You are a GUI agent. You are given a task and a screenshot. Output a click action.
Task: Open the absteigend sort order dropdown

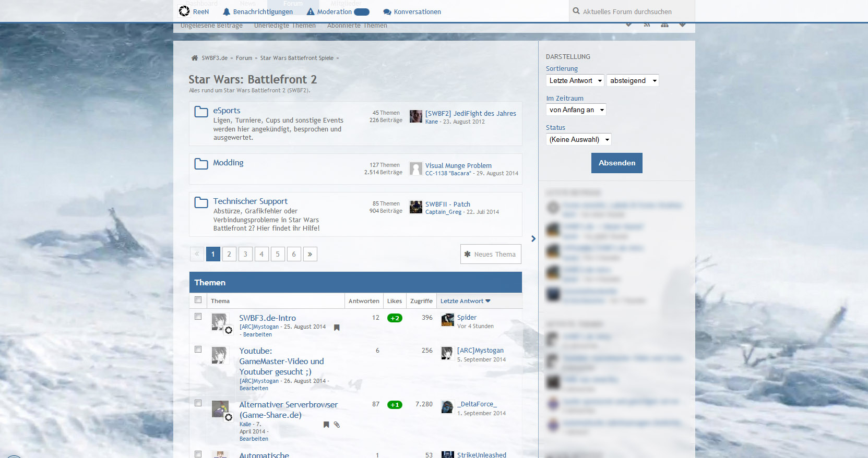[x=633, y=80]
